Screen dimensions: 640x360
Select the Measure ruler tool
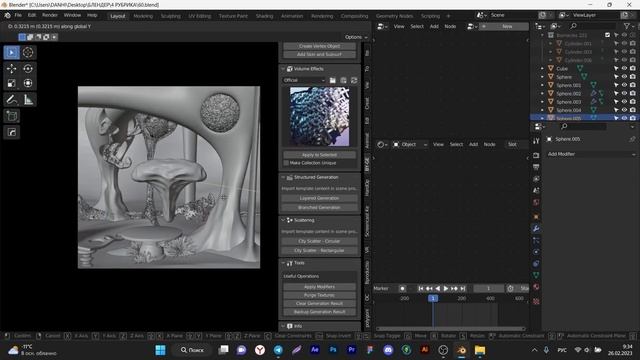click(x=28, y=100)
